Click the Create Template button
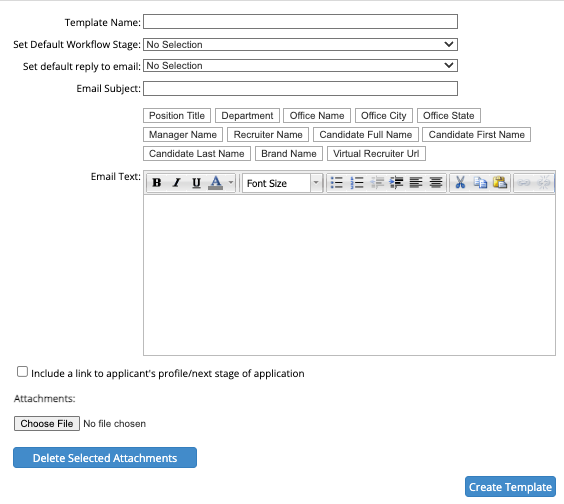The image size is (564, 504). pyautogui.click(x=510, y=487)
